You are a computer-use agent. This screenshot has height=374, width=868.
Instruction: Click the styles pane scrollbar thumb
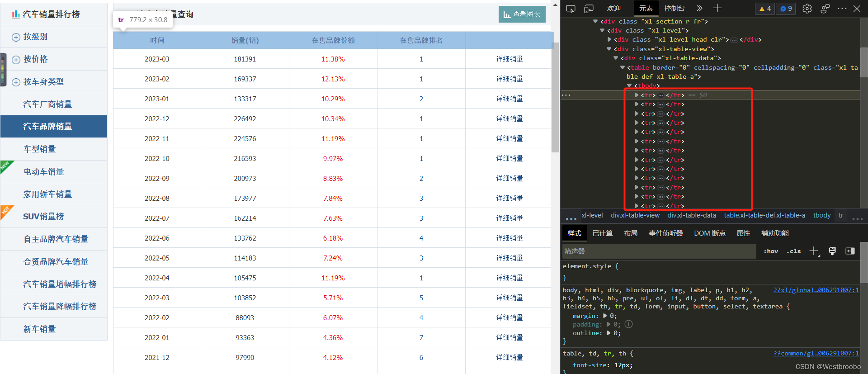pyautogui.click(x=863, y=263)
